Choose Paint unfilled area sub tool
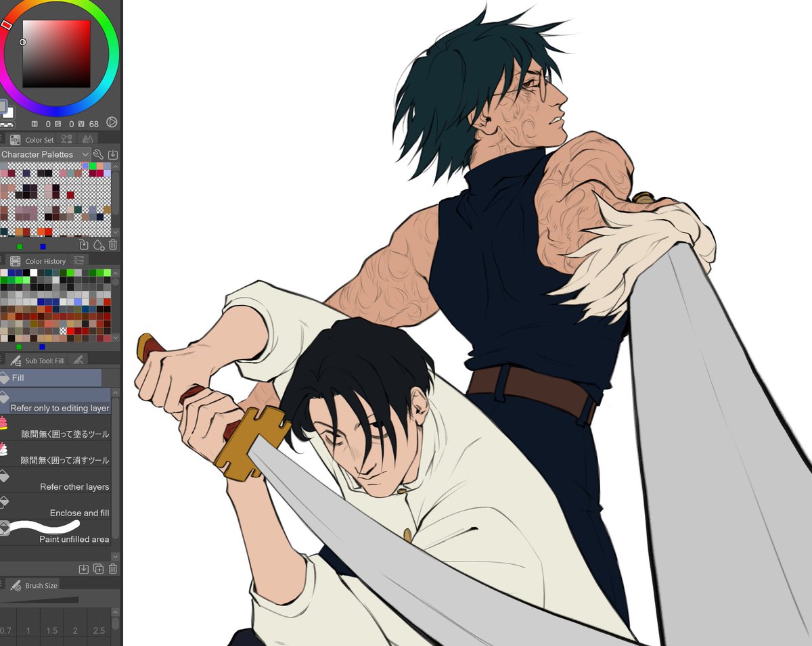812x646 pixels. 55,533
